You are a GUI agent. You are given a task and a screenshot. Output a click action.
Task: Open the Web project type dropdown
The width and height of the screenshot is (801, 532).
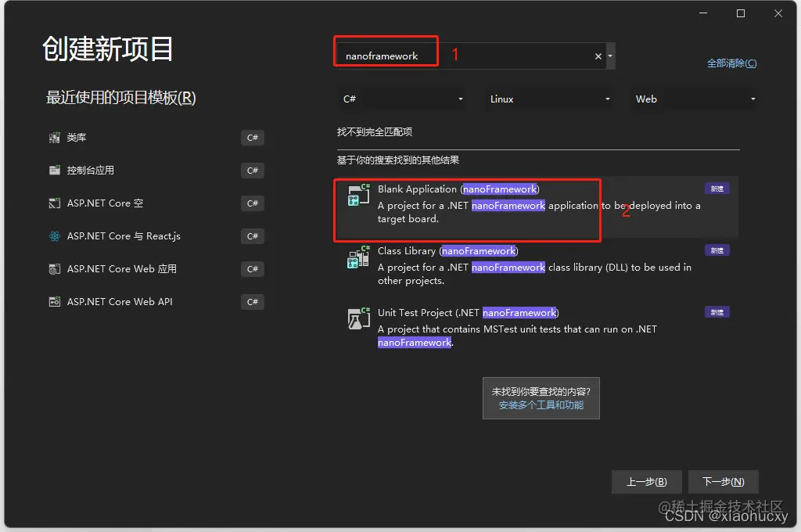[693, 99]
